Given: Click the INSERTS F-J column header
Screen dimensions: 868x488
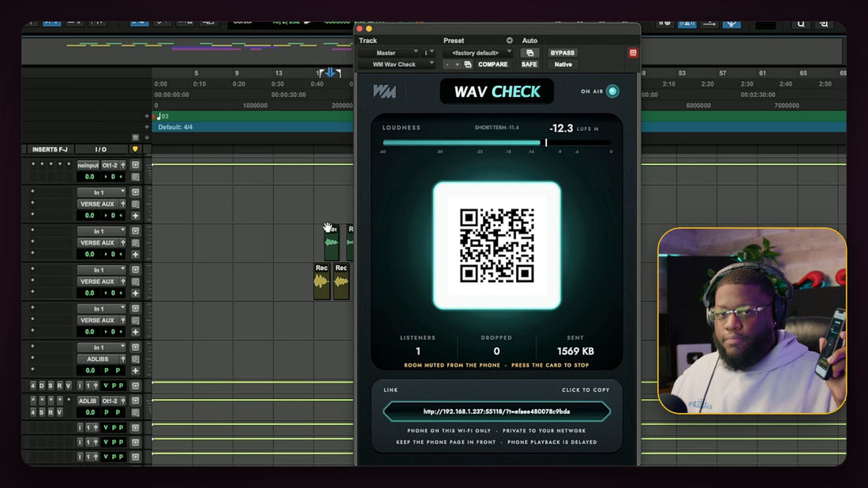Looking at the screenshot, I should click(x=50, y=149).
